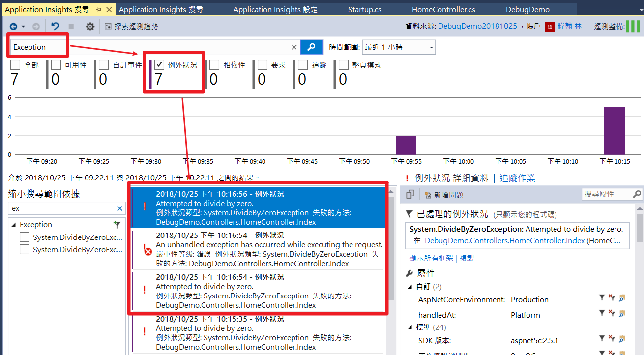The width and height of the screenshot is (644, 355).
Task: Exclude handledAt value with red-x filter icon
Action: 612,313
